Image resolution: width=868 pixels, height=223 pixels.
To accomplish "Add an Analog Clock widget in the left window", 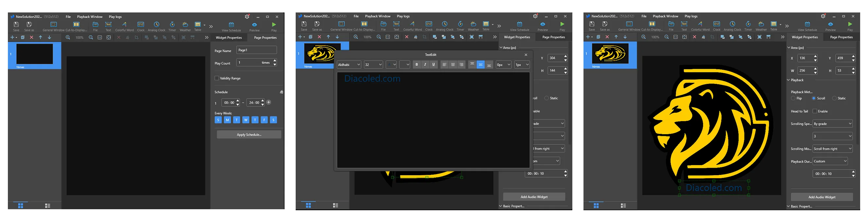I will (157, 26).
